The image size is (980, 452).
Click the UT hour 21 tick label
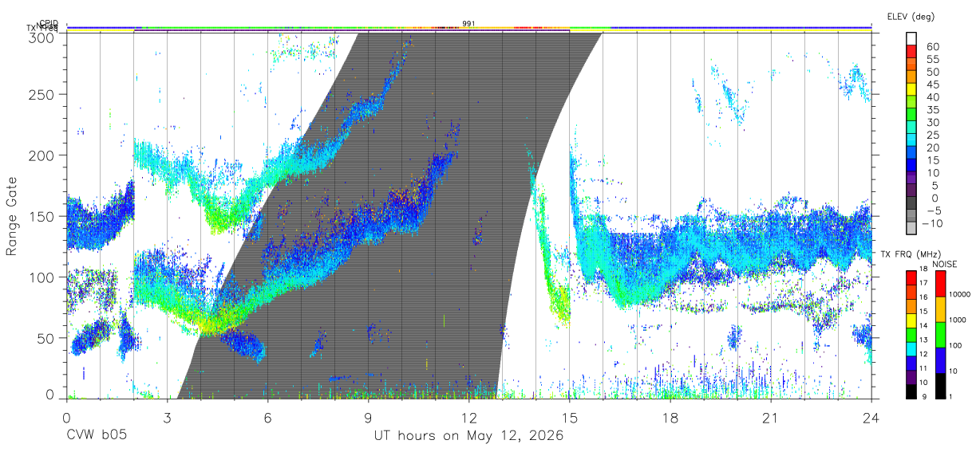[x=770, y=418]
